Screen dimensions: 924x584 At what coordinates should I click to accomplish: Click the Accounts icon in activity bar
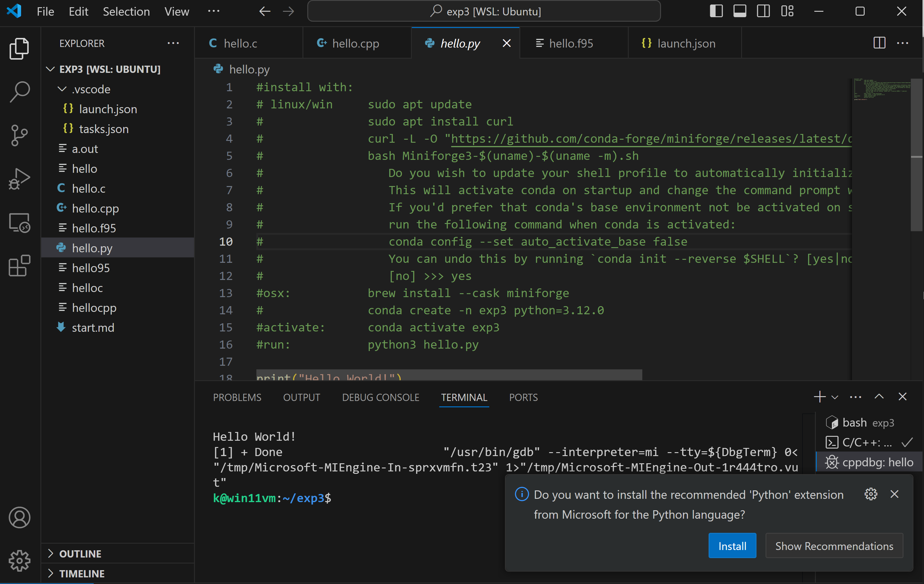[19, 517]
